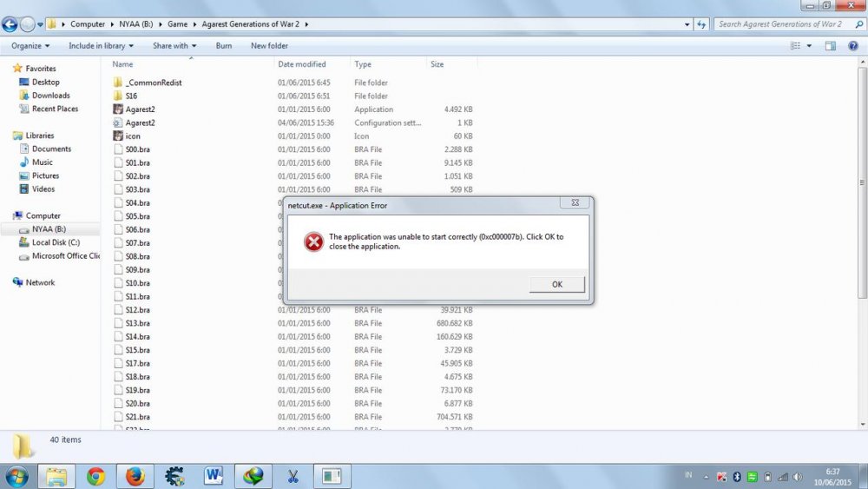Screen dimensions: 868x489
Task: Expand the Include in library dropdown
Action: 101,46
